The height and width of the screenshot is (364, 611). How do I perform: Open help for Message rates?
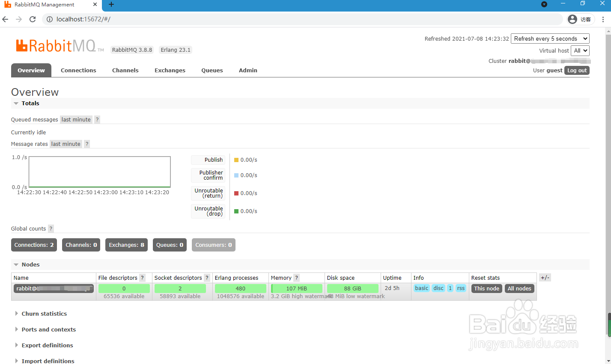tap(87, 144)
